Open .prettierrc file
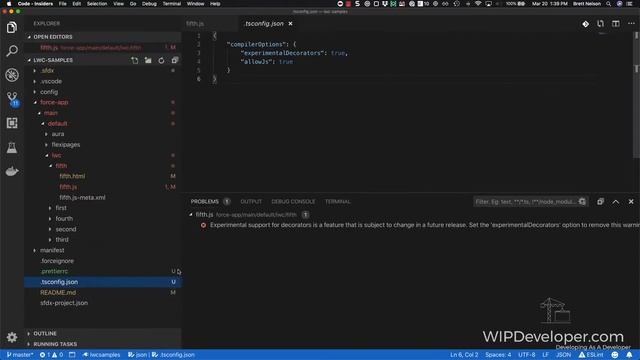This screenshot has width=640, height=360. [x=54, y=271]
